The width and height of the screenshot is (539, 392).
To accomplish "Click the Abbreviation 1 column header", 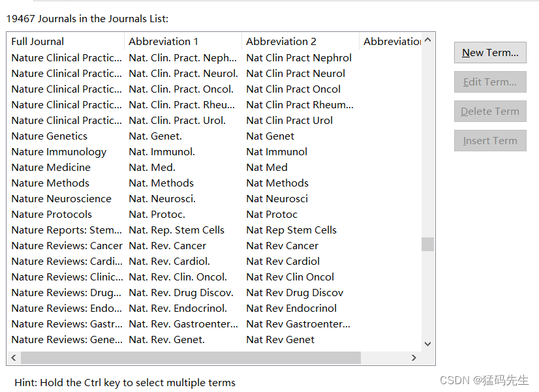I will tap(183, 42).
